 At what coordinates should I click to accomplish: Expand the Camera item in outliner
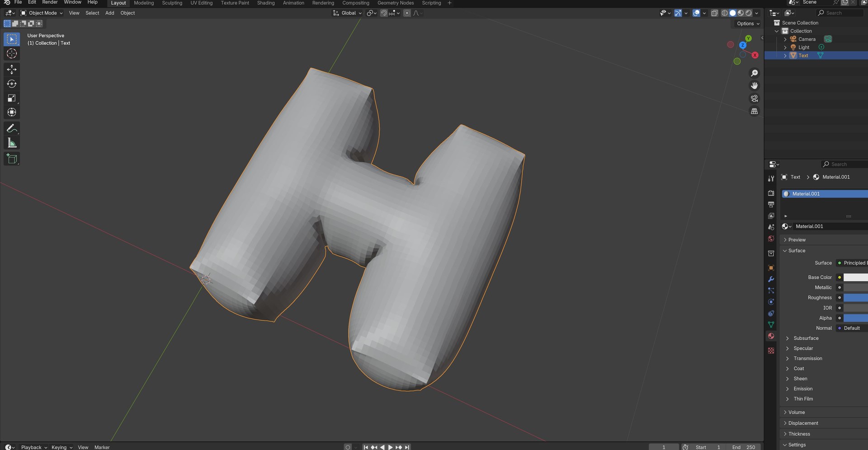pos(785,39)
